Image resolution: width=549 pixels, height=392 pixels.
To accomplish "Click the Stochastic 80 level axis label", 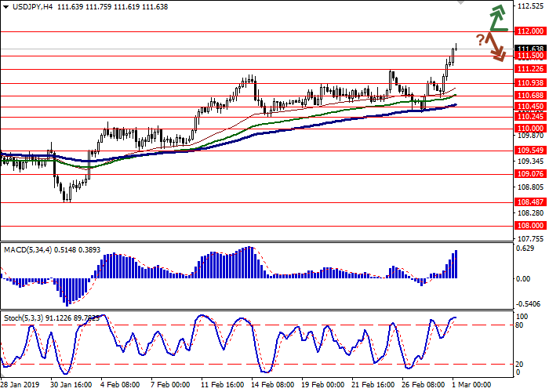I will 521,325.
